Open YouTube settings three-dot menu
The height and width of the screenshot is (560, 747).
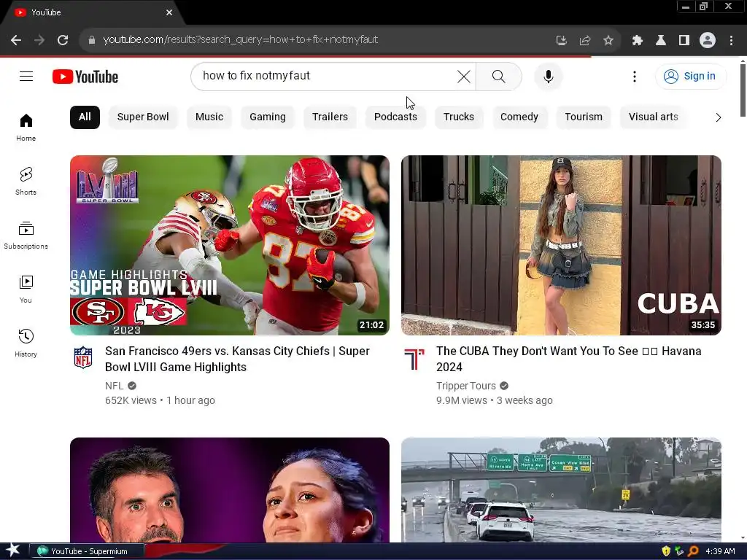tap(634, 76)
